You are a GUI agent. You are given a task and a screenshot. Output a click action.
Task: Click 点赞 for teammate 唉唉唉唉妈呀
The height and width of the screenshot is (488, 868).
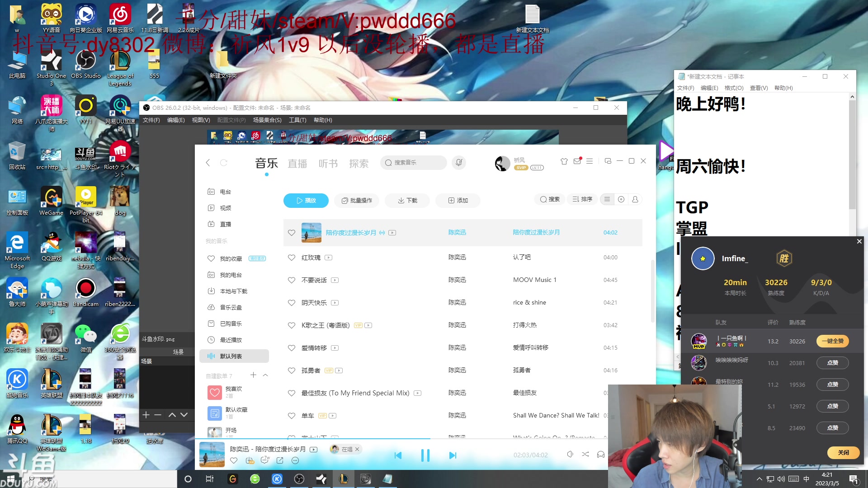[833, 363]
